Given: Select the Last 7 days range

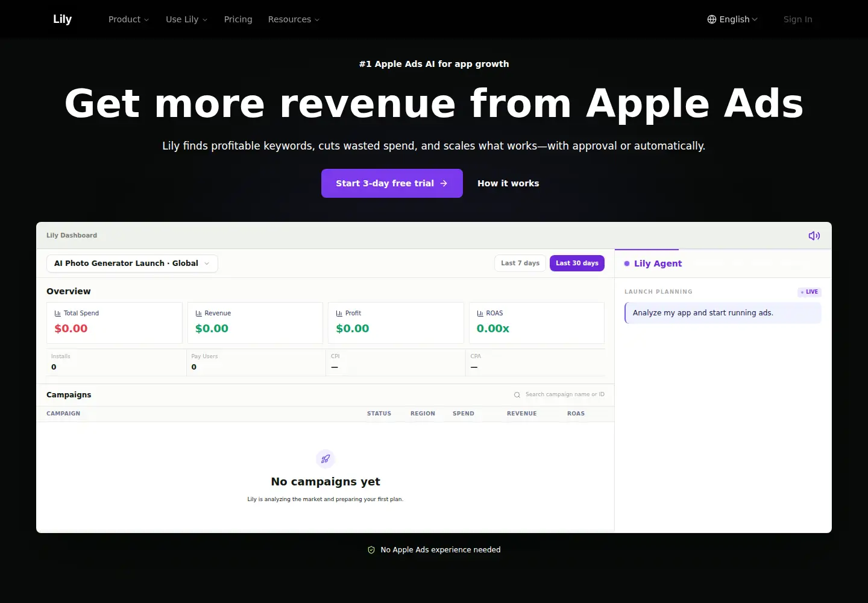Looking at the screenshot, I should click(520, 263).
